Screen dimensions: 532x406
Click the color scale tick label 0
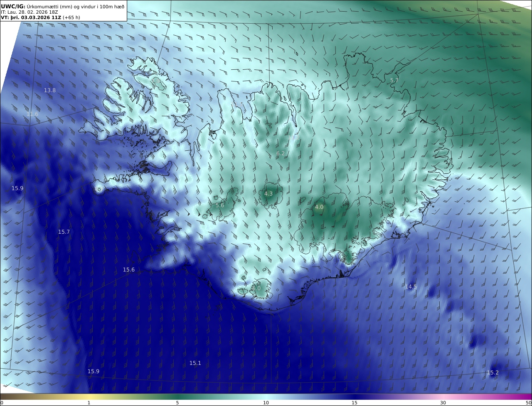(x=2, y=403)
